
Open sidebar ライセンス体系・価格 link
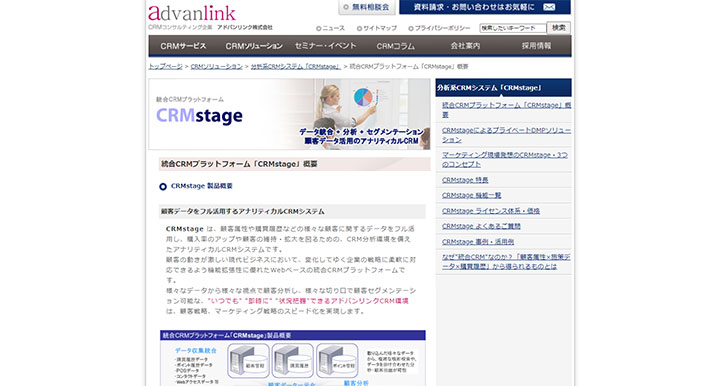pos(490,211)
